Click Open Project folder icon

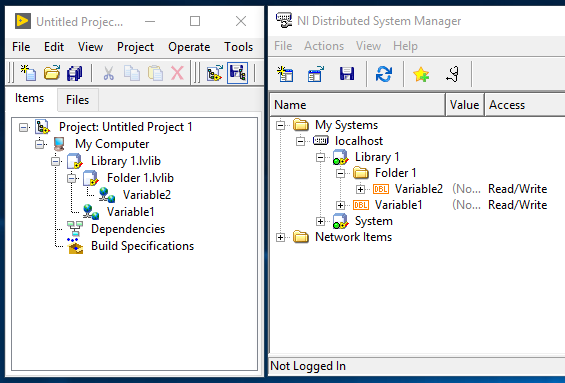click(x=52, y=73)
